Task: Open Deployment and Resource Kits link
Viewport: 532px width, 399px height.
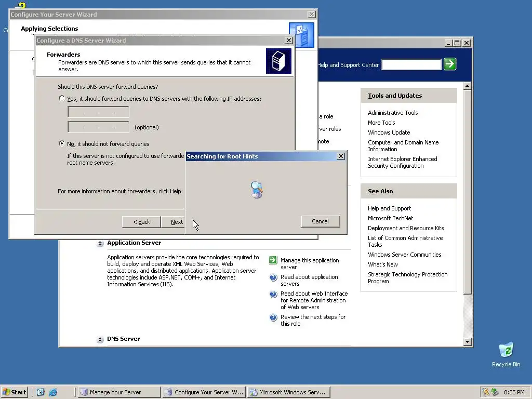Action: click(406, 228)
